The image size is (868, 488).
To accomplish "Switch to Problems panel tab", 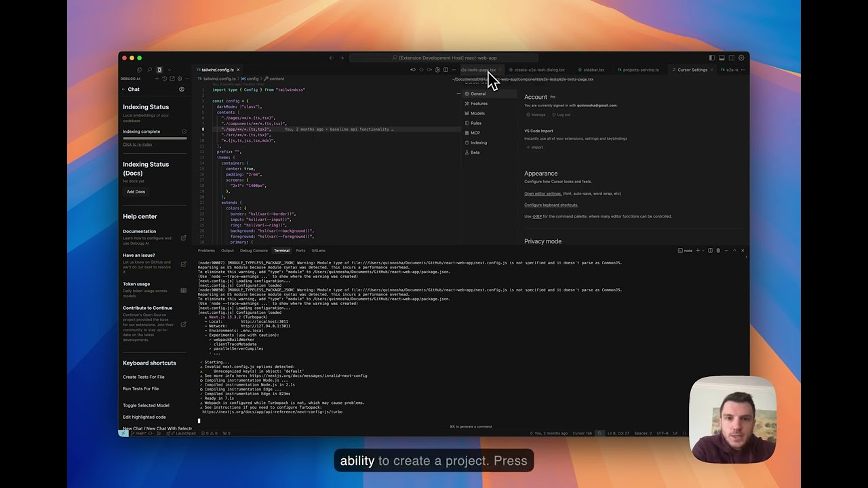I will click(206, 251).
